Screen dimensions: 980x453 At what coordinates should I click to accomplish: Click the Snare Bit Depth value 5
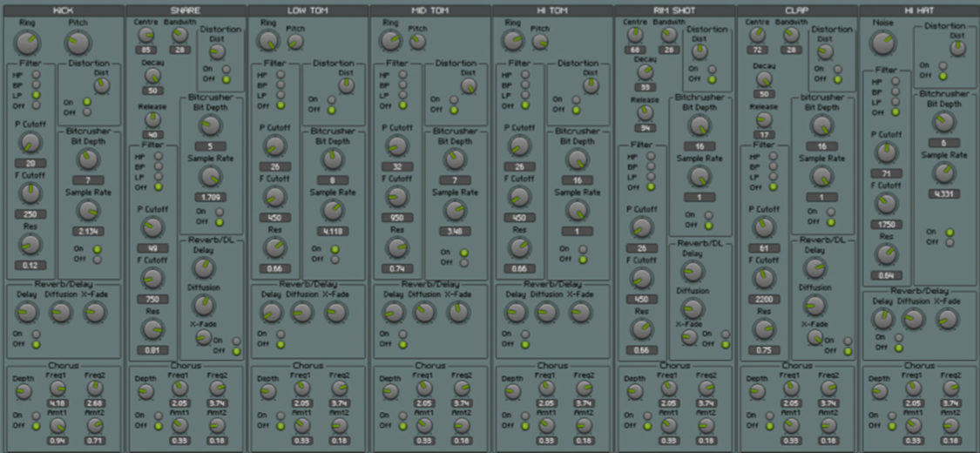point(210,146)
